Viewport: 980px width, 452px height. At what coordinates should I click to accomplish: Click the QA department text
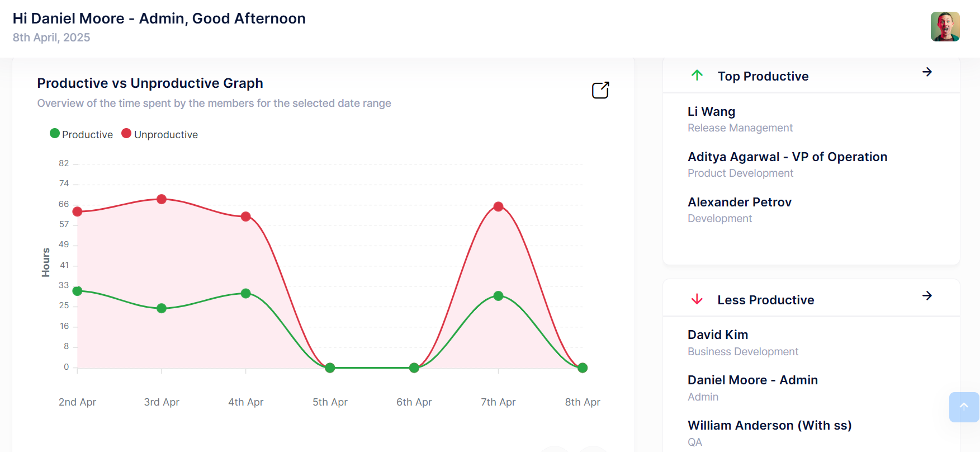(x=695, y=442)
